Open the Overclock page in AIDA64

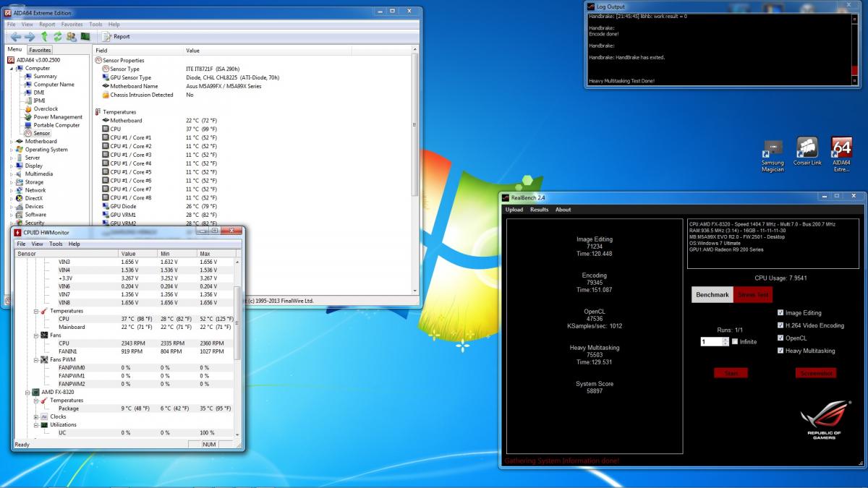46,108
